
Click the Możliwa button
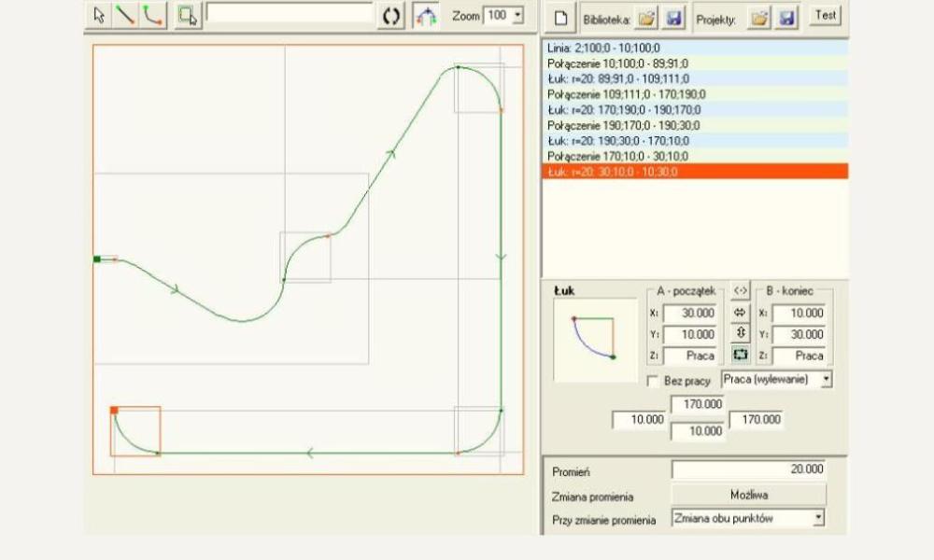749,495
